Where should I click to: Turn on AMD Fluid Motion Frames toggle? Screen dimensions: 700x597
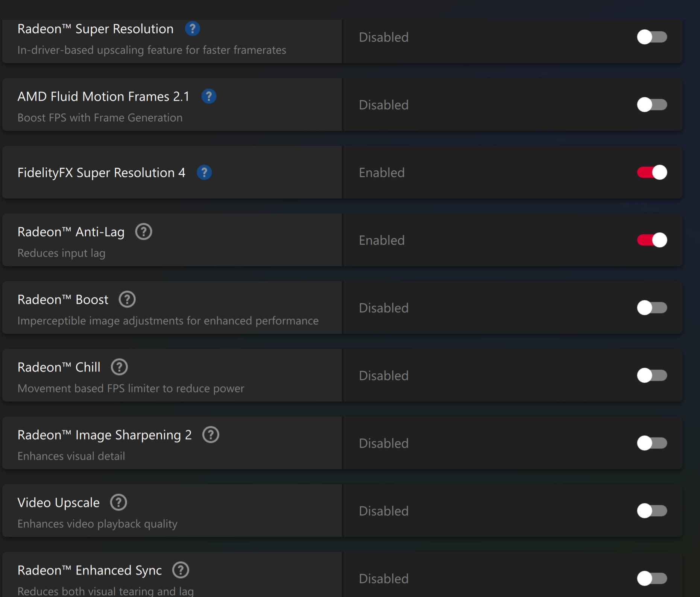coord(652,105)
